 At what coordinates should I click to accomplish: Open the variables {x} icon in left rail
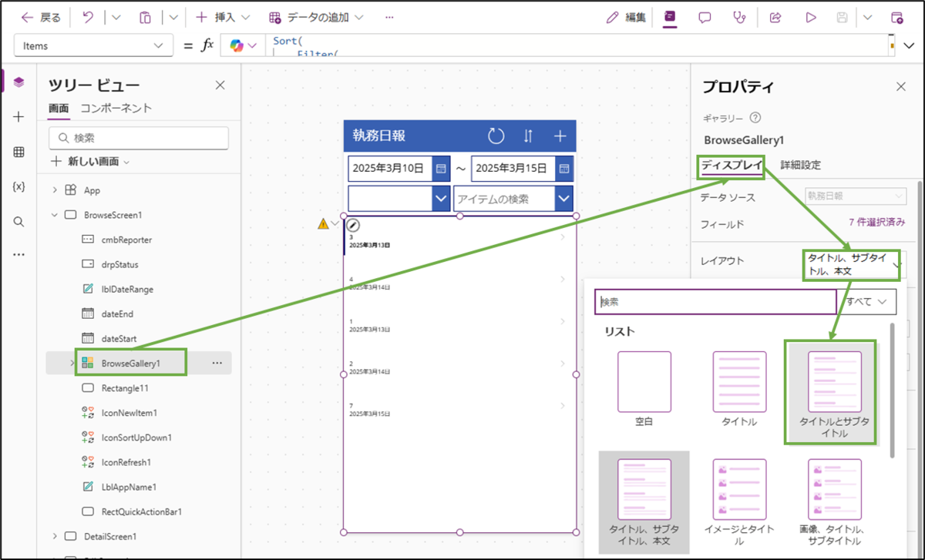[18, 187]
